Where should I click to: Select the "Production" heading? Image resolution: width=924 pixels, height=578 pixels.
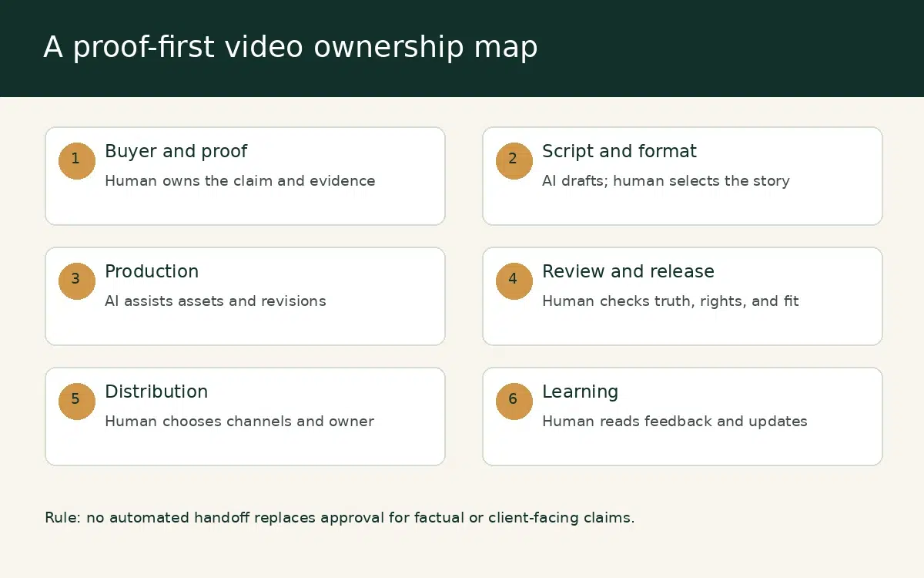point(152,272)
